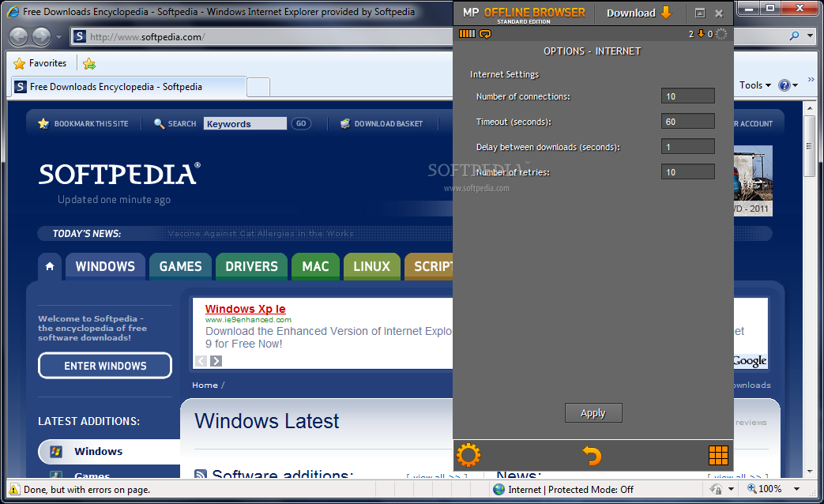Open the LINUX category tab
824x504 pixels.
[371, 266]
